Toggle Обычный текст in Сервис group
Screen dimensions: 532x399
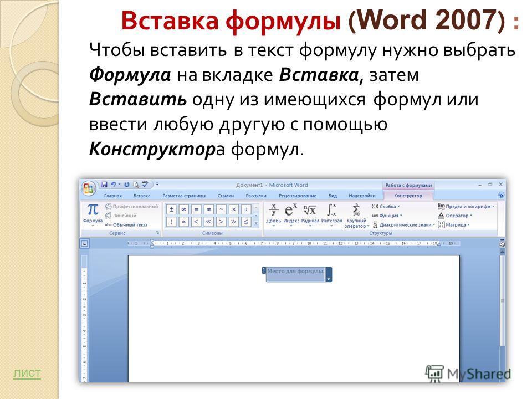126,224
